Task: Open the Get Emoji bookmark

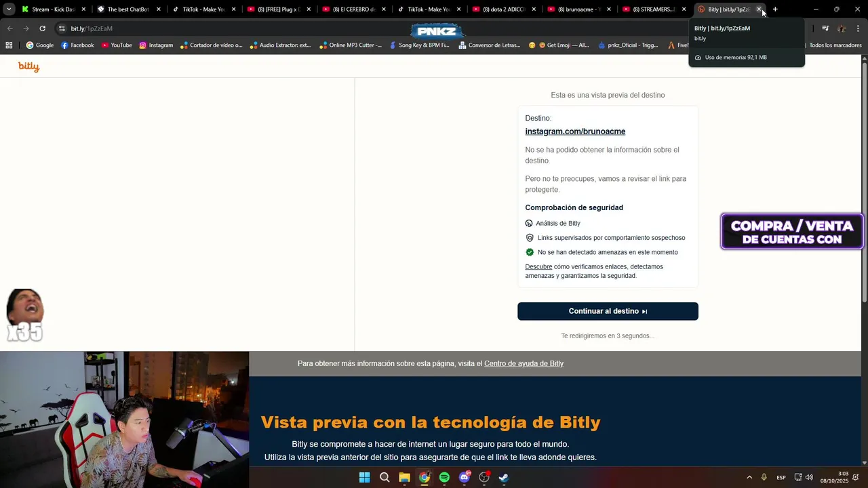Action: click(559, 45)
